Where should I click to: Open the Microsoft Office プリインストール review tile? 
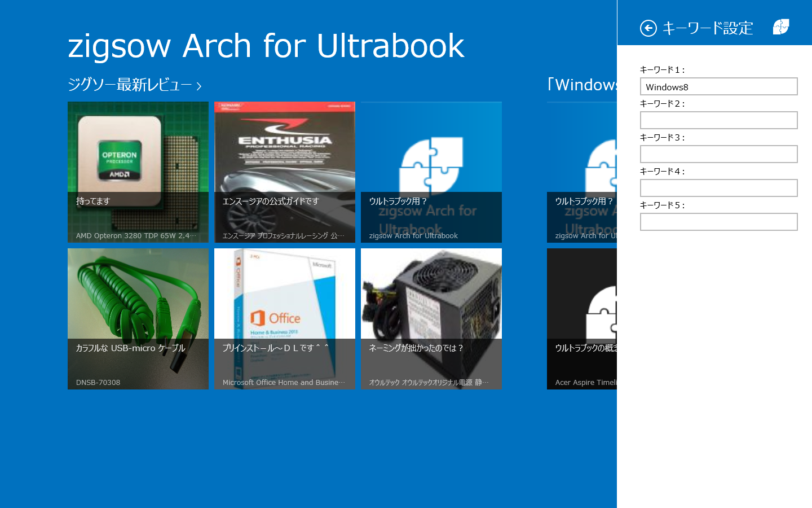[x=285, y=319]
